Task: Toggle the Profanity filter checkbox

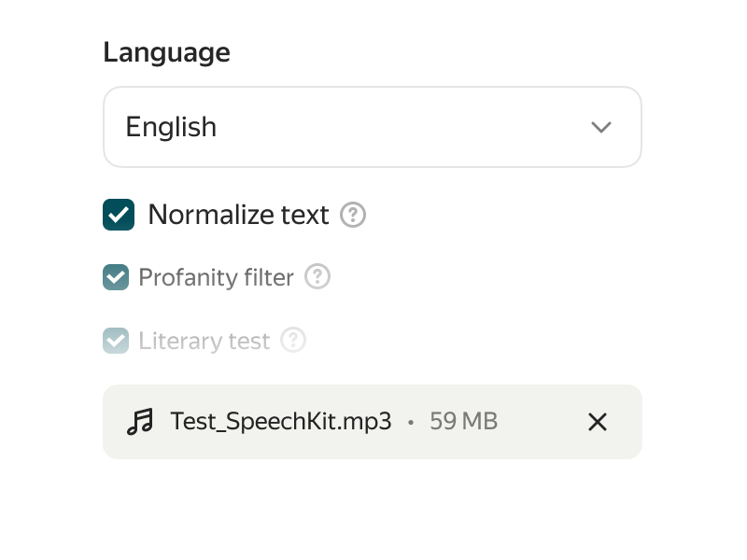Action: point(116,277)
